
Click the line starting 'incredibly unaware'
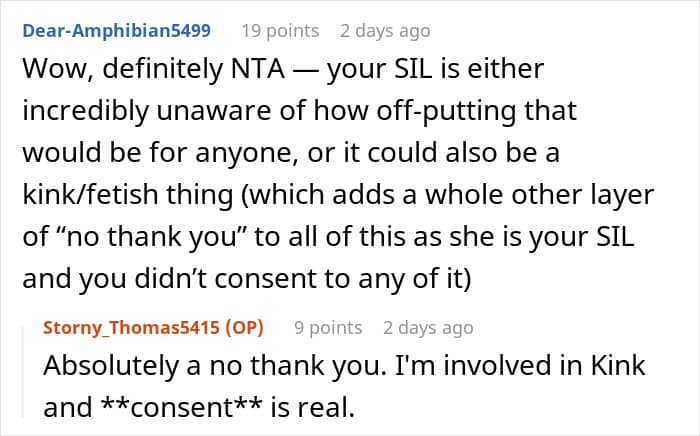tap(300, 111)
